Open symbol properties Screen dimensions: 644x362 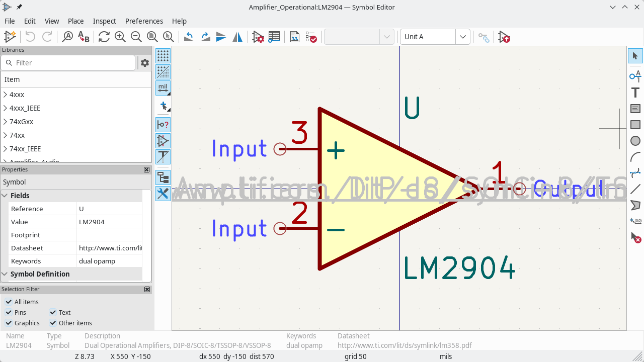(258, 37)
